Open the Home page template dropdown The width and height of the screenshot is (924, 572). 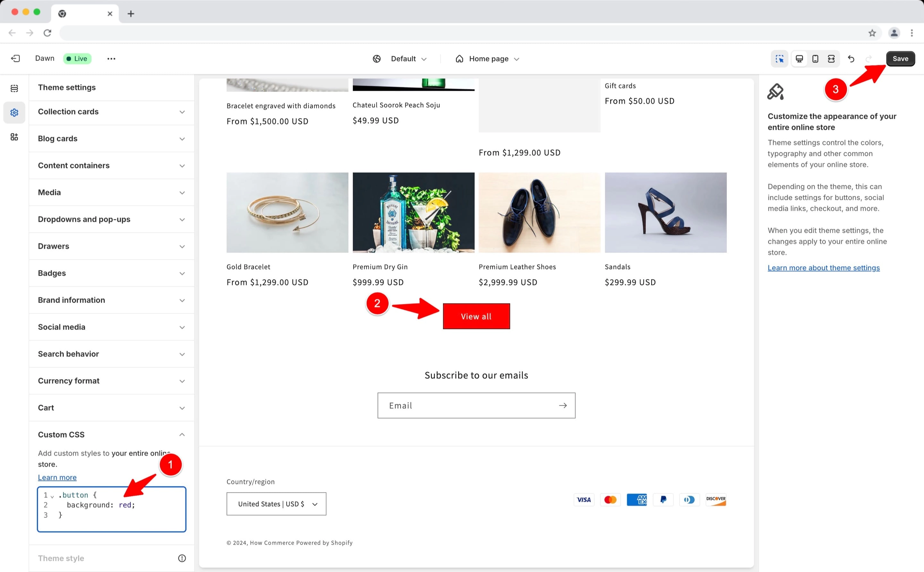(494, 59)
